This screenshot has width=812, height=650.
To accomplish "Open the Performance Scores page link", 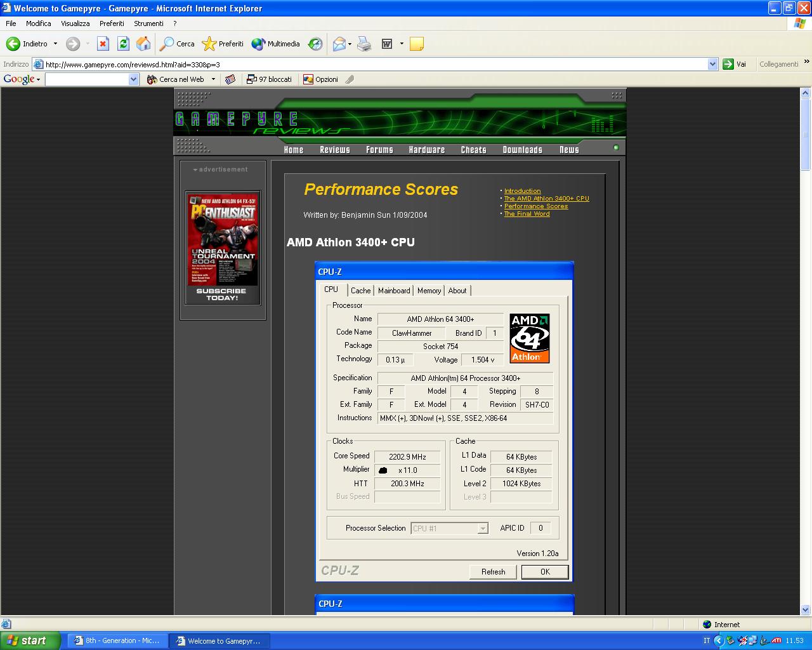I will click(x=536, y=206).
